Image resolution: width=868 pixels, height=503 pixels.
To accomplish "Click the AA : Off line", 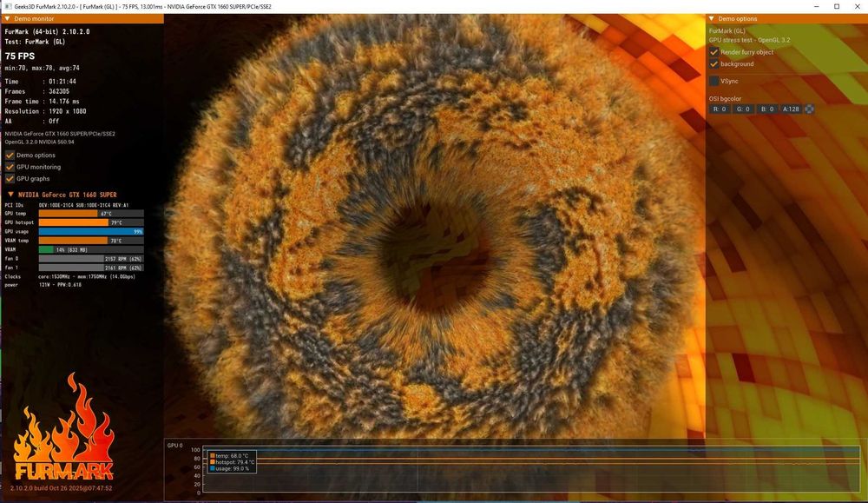I will 32,122.
